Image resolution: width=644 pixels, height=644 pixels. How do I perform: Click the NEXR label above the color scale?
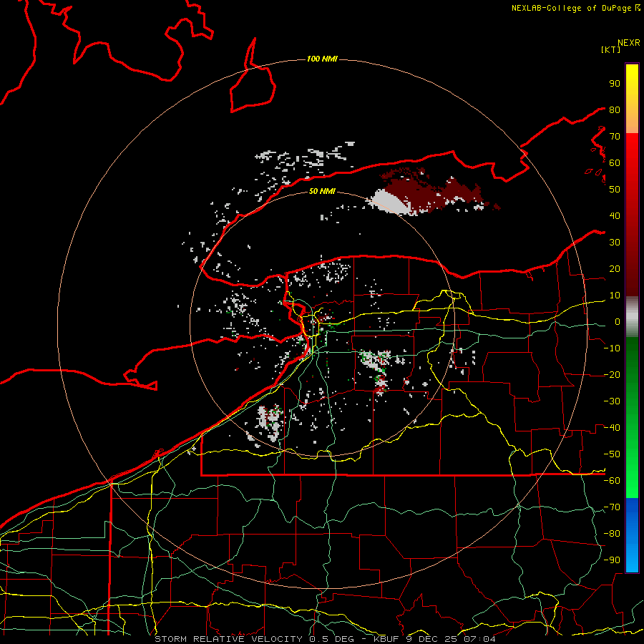(629, 43)
